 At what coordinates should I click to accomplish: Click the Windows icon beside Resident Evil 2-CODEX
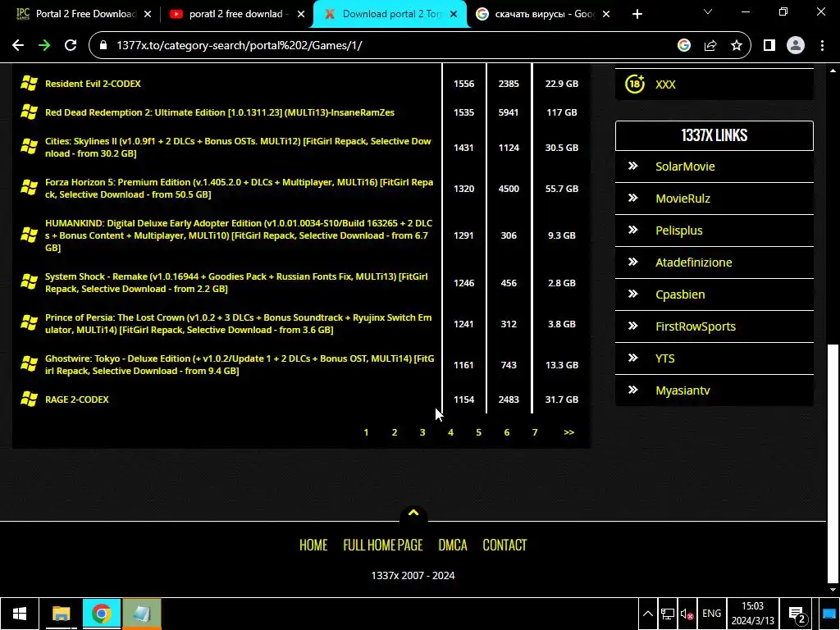[29, 84]
